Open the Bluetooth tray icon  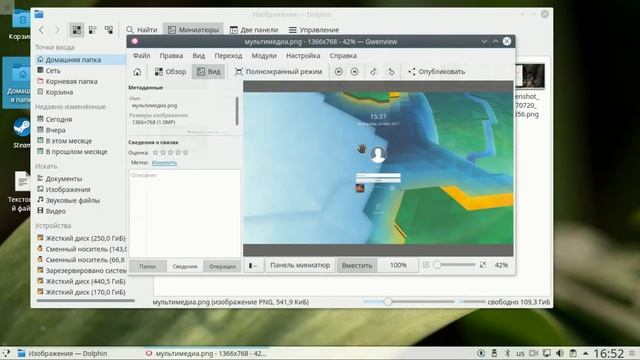coord(507,353)
